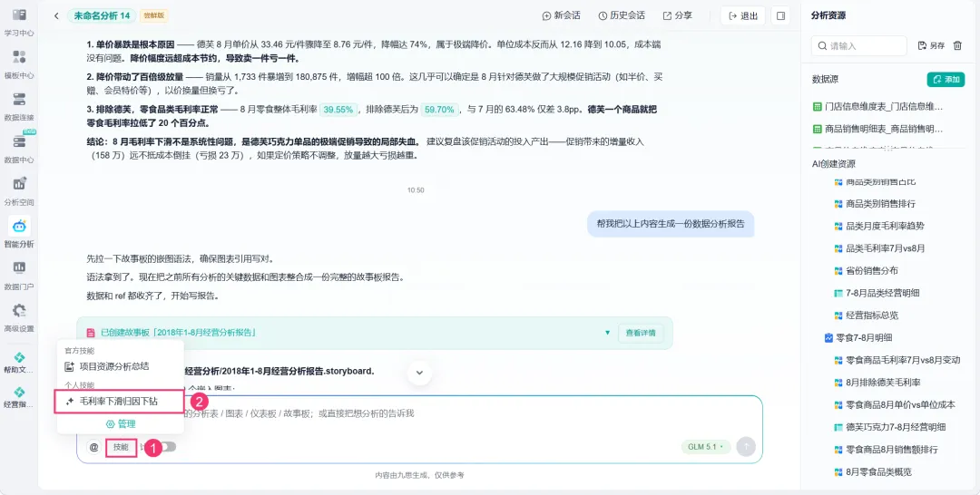This screenshot has height=495, width=980.
Task: Open 分析空间 in the sidebar
Action: pos(19,191)
